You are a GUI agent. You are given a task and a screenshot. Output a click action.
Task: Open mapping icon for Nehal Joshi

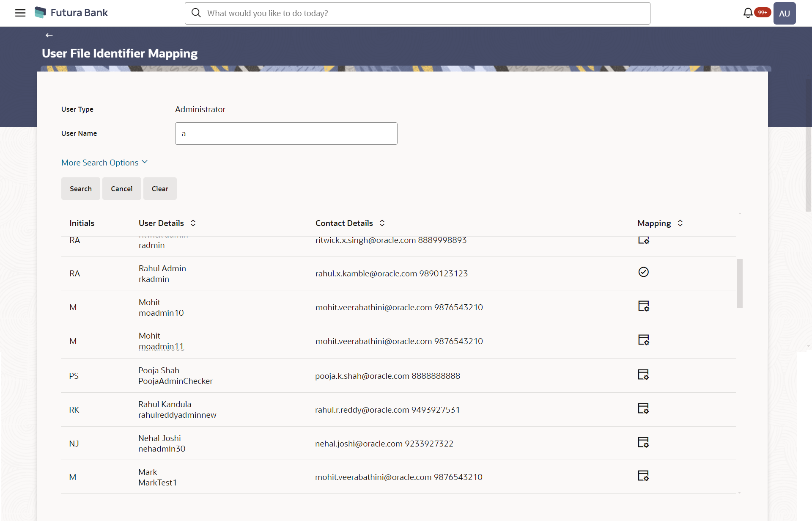pyautogui.click(x=643, y=442)
